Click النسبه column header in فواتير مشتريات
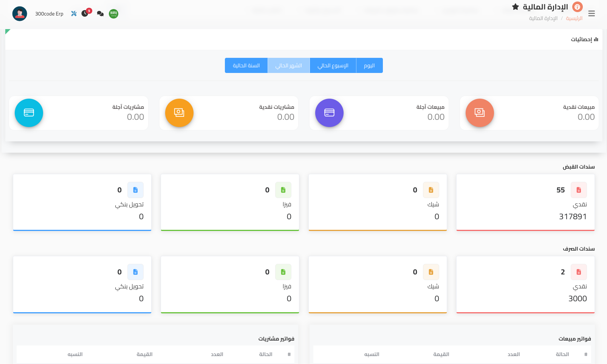 75,354
